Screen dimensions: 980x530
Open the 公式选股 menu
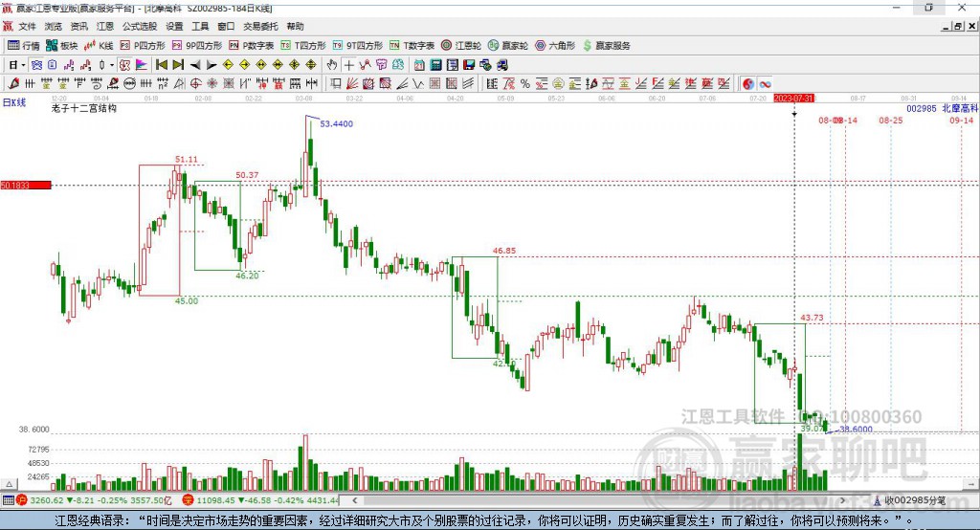[x=140, y=26]
